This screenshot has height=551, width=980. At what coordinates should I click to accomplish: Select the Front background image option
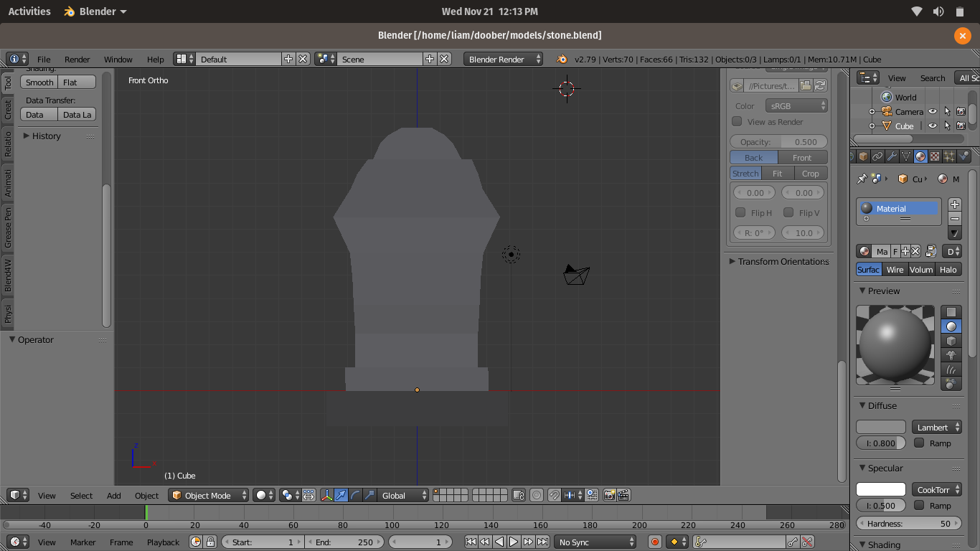(x=802, y=158)
